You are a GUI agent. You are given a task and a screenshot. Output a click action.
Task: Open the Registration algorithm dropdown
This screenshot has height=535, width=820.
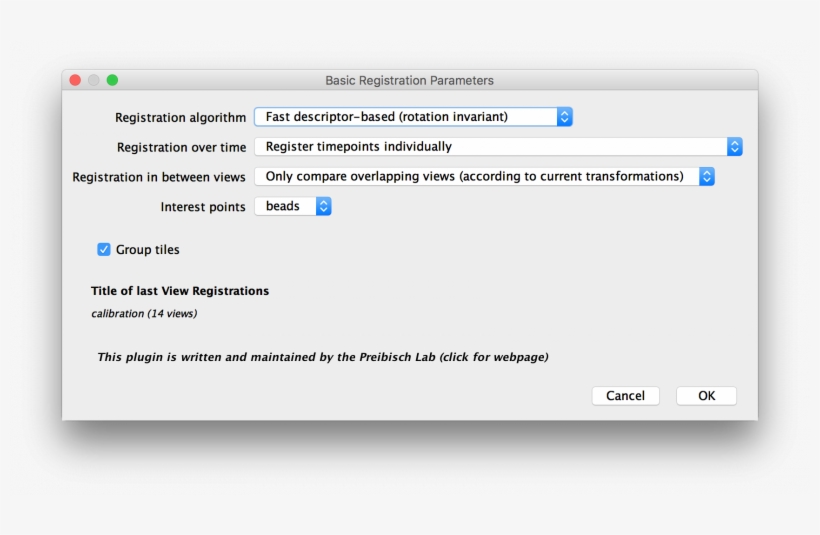point(413,117)
